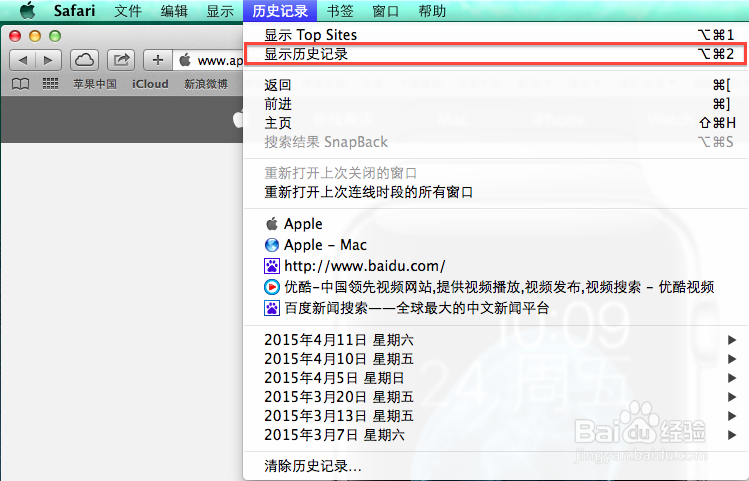
Task: Close the open 历史记录 menu
Action: 280,11
